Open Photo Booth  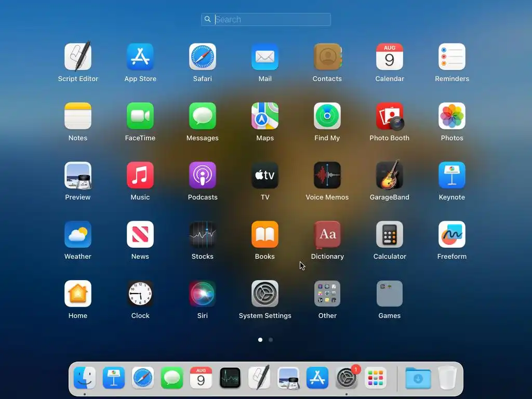tap(390, 116)
